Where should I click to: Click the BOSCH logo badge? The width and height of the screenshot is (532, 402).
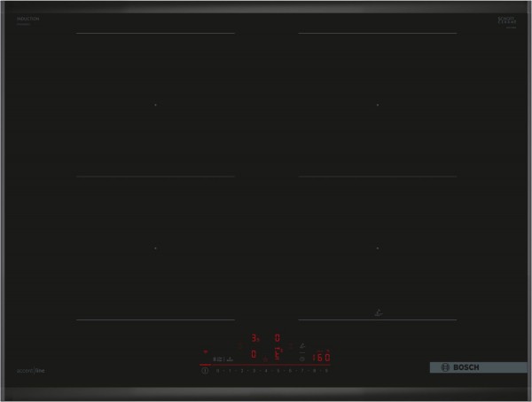point(479,367)
